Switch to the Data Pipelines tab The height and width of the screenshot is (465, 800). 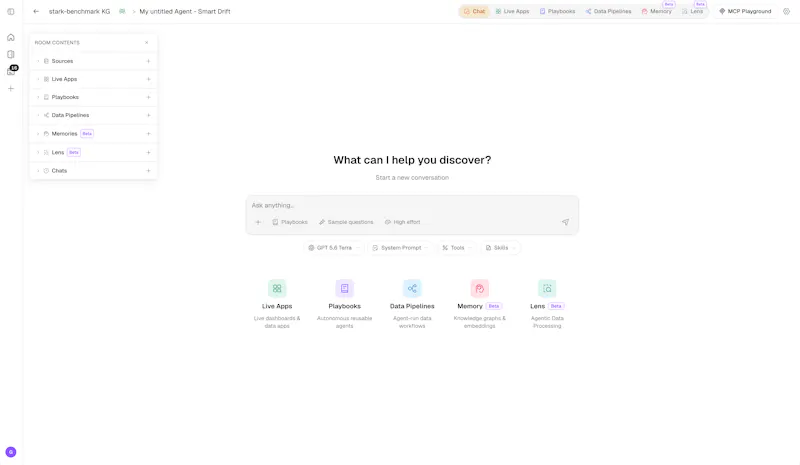point(608,11)
